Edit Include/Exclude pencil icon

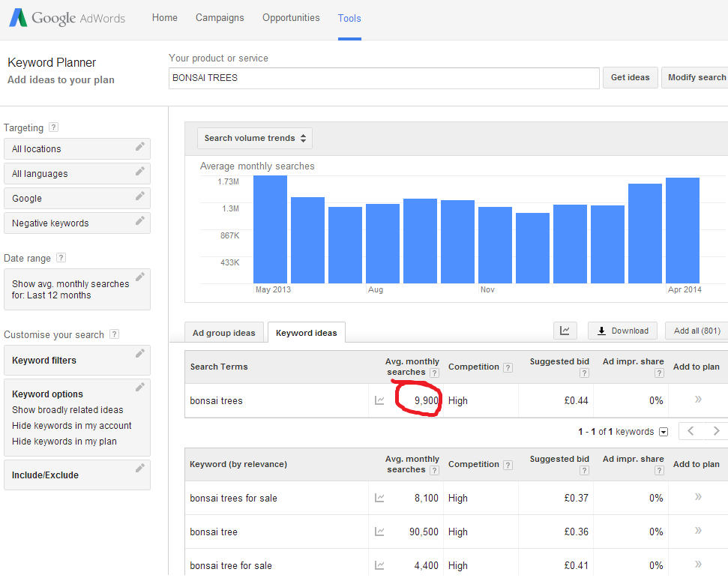[139, 469]
